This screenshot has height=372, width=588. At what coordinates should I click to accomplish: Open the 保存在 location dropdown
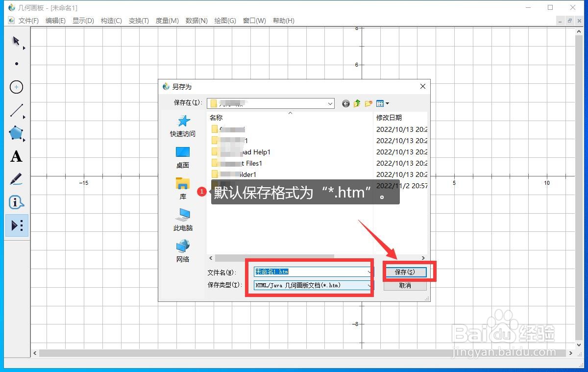pyautogui.click(x=331, y=103)
